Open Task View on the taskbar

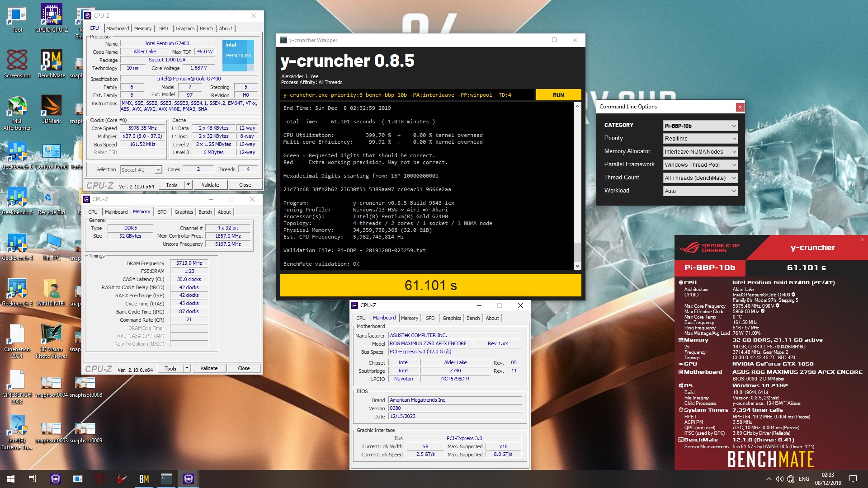click(x=33, y=479)
